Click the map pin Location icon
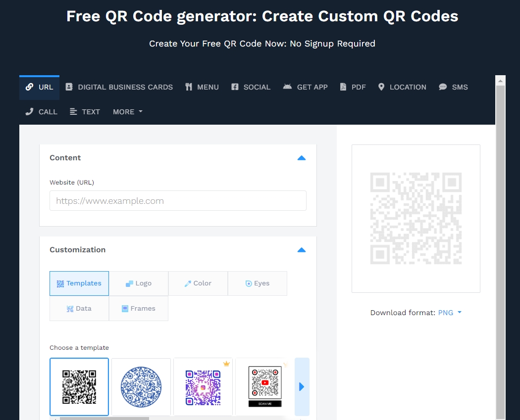The image size is (520, 420). [381, 87]
